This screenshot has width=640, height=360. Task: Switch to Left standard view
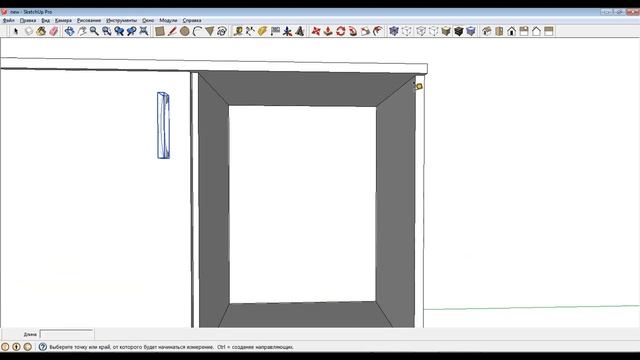pos(549,31)
